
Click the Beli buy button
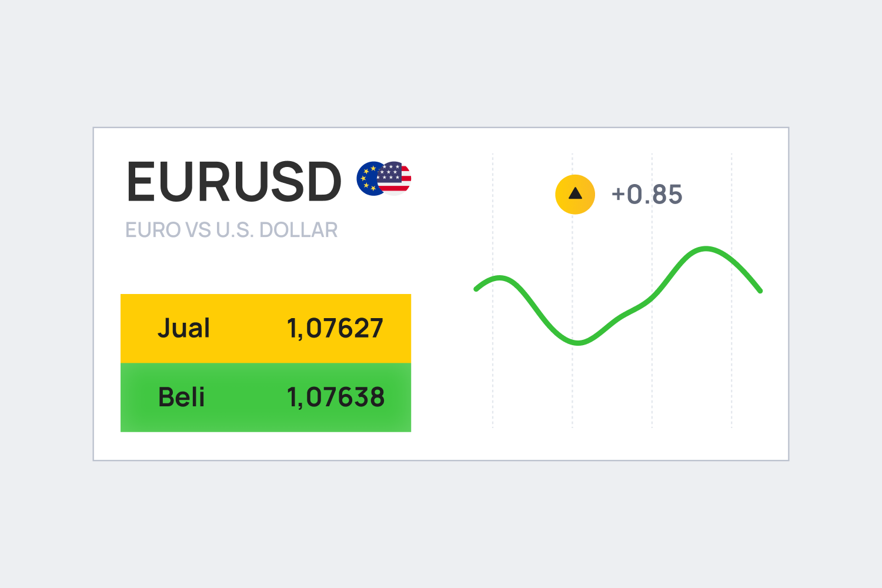tap(266, 397)
